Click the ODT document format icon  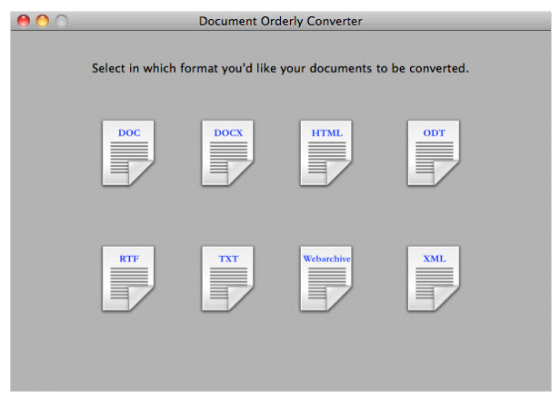(x=434, y=153)
